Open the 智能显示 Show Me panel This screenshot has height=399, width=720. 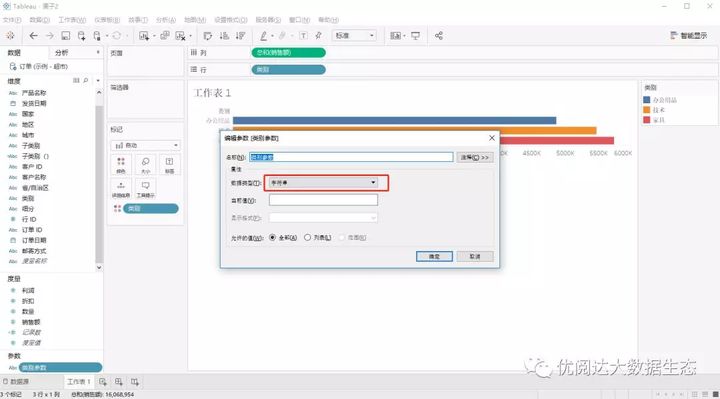(x=688, y=35)
